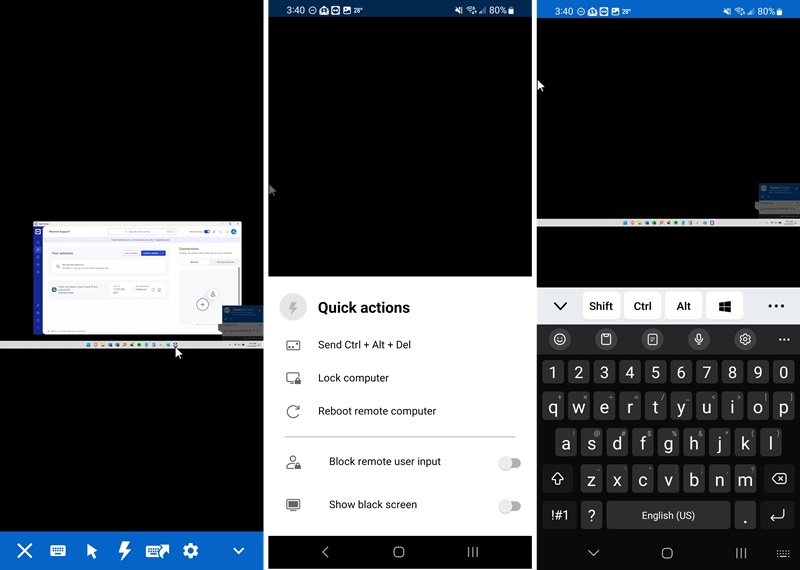Click Create a session button in remote window

pos(154,253)
